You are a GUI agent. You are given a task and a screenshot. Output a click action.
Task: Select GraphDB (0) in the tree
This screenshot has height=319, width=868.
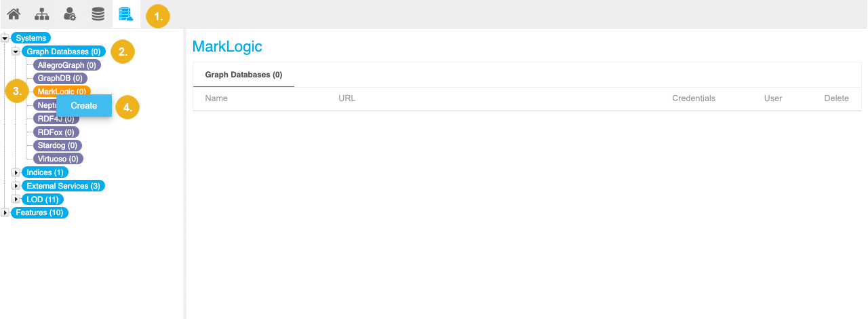click(60, 79)
